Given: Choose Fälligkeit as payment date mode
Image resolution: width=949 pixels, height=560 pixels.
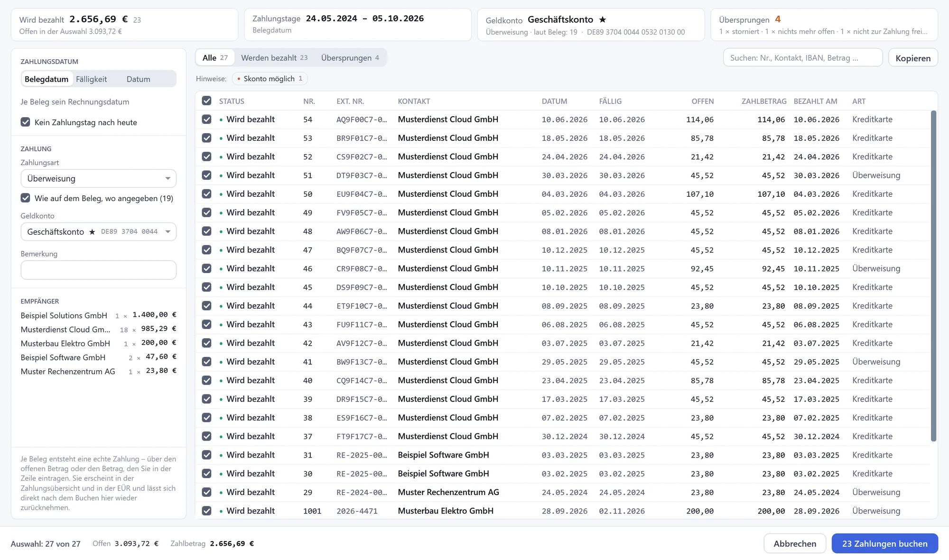Looking at the screenshot, I should [92, 79].
